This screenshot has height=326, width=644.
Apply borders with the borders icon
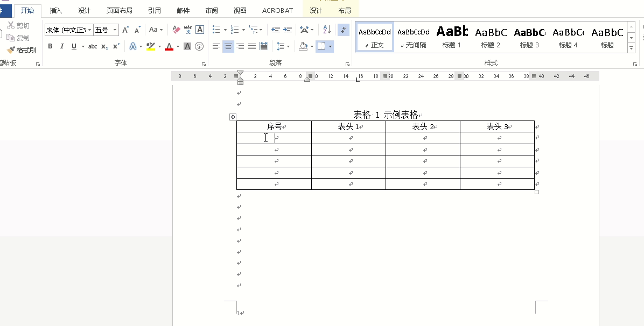click(321, 46)
